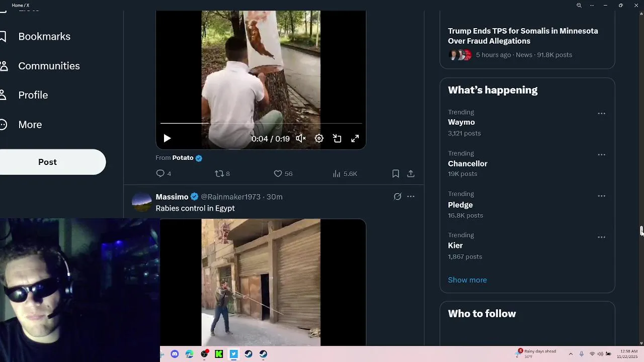Open more options for Chancellor trend

(601, 155)
